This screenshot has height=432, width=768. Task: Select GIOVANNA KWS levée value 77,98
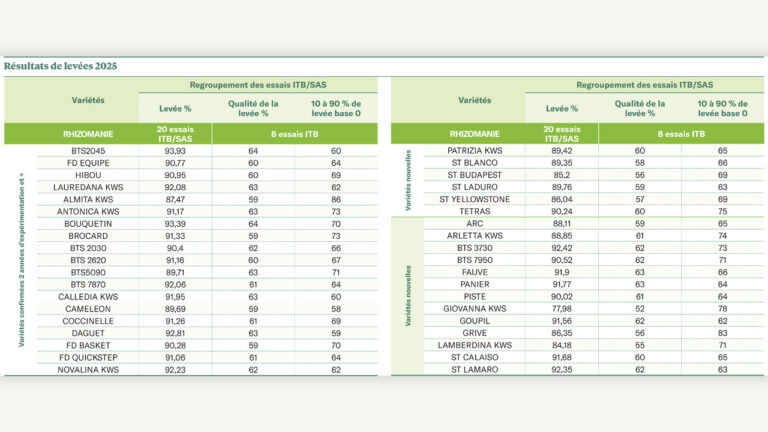point(561,309)
